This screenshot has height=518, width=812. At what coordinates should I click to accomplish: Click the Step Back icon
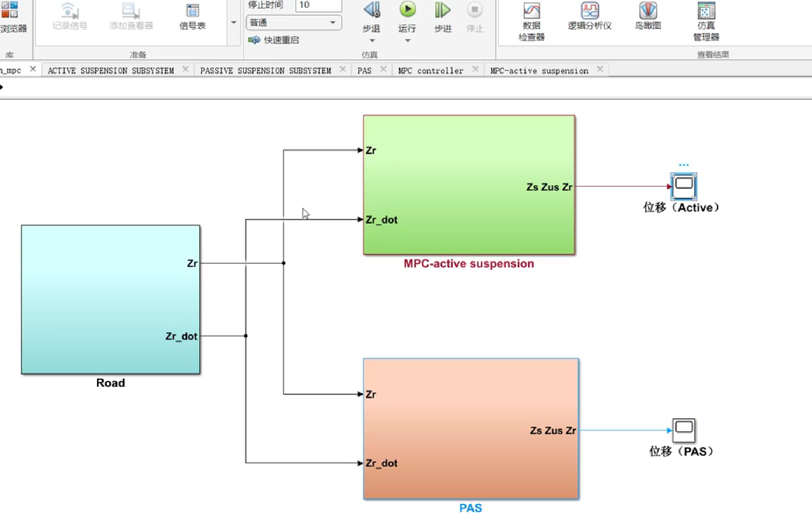pos(371,10)
